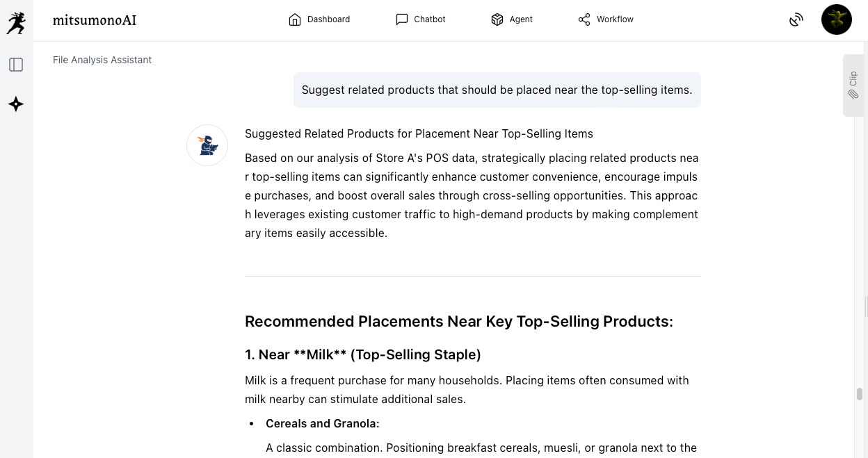Click the Near Milk section heading
Viewport: 868px width, 458px height.
point(363,354)
